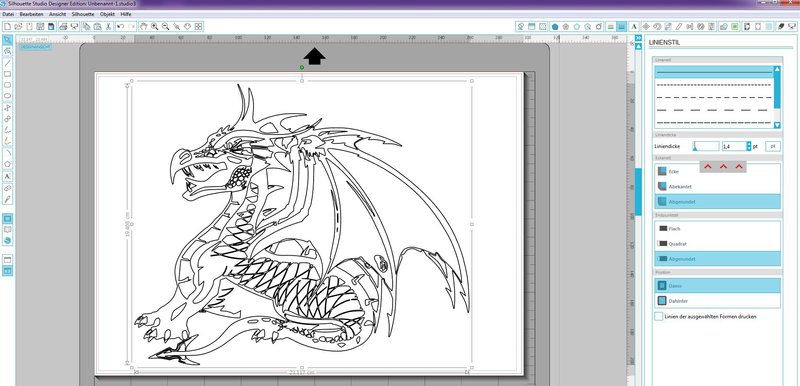This screenshot has width=800, height=386.
Task: Click the Copy icon in toolbar
Action: pos(87,26)
